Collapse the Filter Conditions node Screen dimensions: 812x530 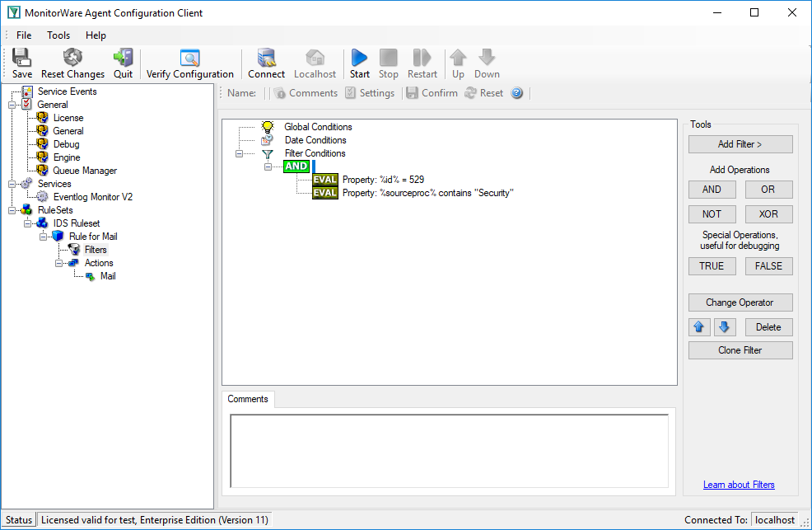[x=239, y=153]
